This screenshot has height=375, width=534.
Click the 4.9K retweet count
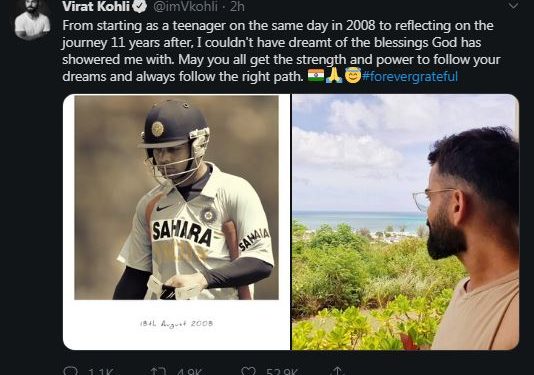click(189, 371)
